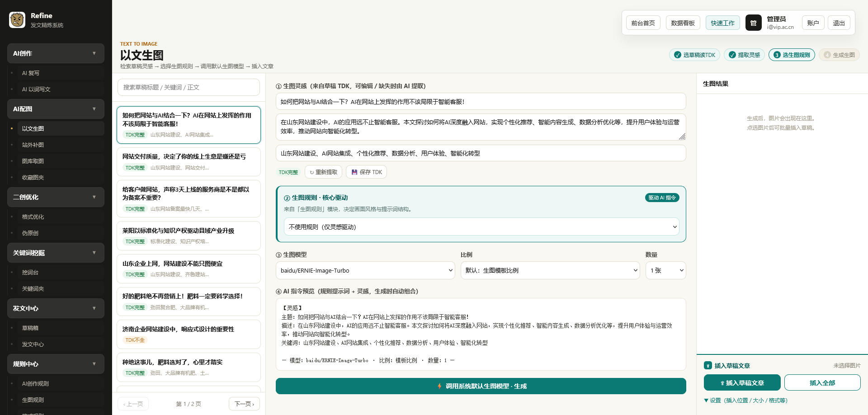Click the number 4 badge in 生成生图
Screen dimensions: 868x415
[x=827, y=55]
